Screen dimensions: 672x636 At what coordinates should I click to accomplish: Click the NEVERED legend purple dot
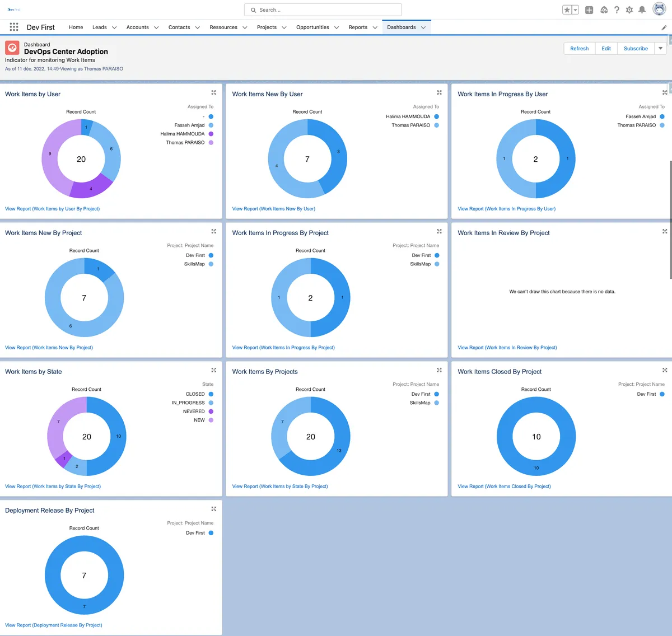(211, 411)
